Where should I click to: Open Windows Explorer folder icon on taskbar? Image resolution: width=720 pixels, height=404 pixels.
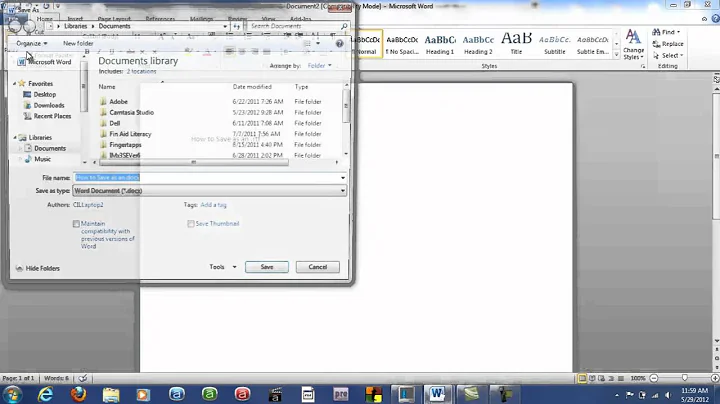[111, 394]
